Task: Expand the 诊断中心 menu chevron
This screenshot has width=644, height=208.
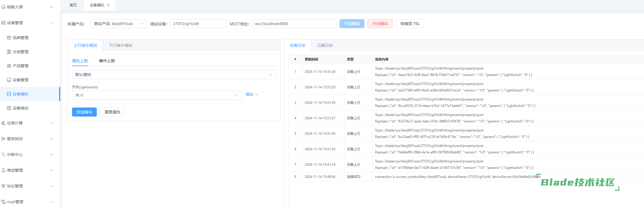Action: [51, 155]
